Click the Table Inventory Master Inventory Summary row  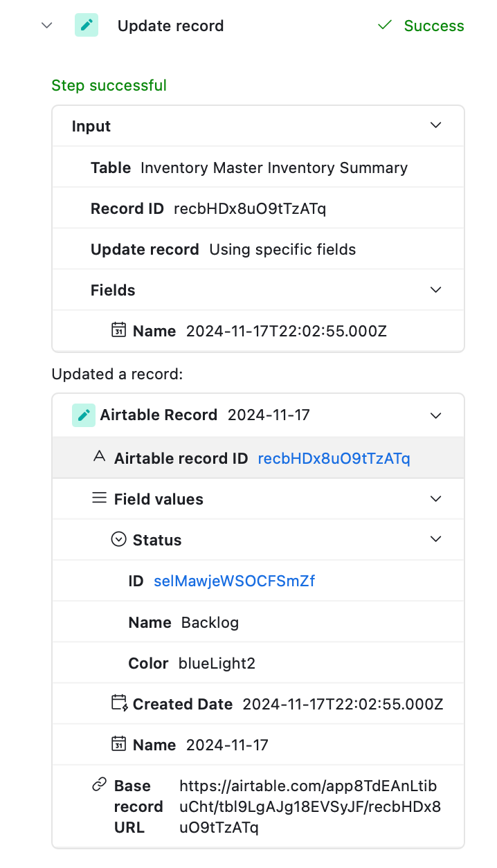pos(258,168)
